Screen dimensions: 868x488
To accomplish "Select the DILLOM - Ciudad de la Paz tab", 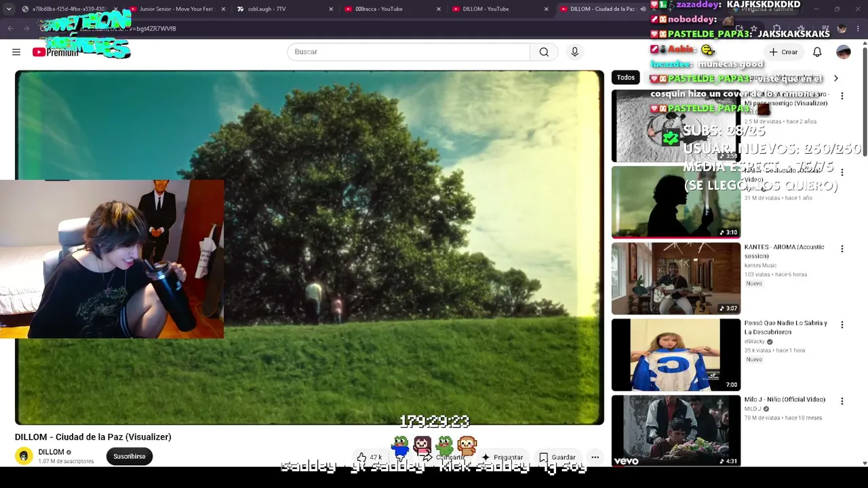I will (602, 9).
